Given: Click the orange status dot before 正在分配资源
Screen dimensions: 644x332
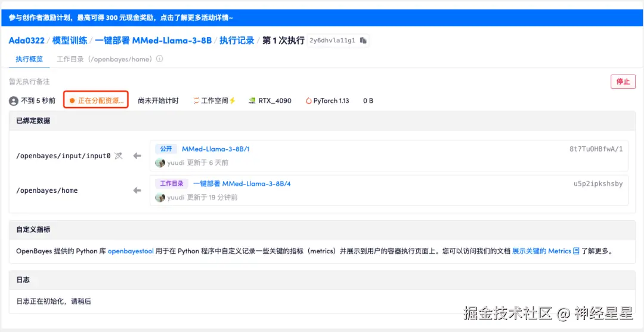Looking at the screenshot, I should click(72, 101).
